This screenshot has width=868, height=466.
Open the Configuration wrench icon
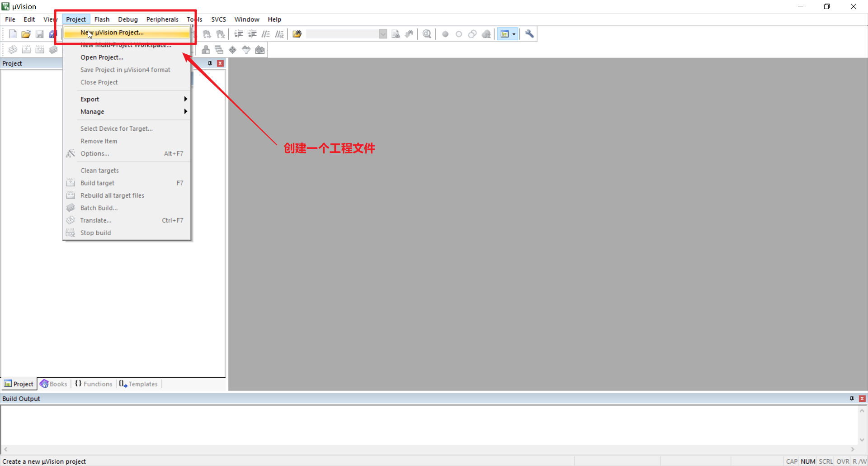point(529,34)
